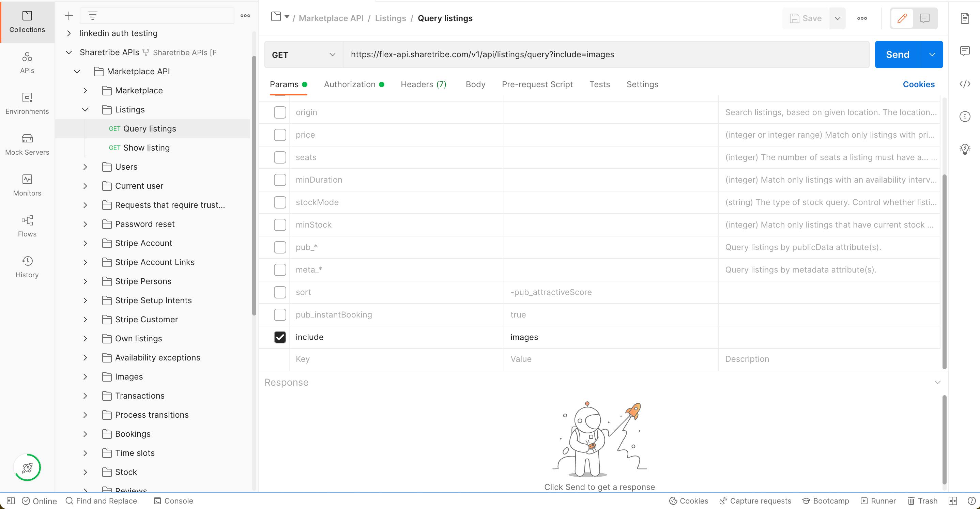
Task: Toggle the pub_instantBooking checkbox
Action: (280, 314)
